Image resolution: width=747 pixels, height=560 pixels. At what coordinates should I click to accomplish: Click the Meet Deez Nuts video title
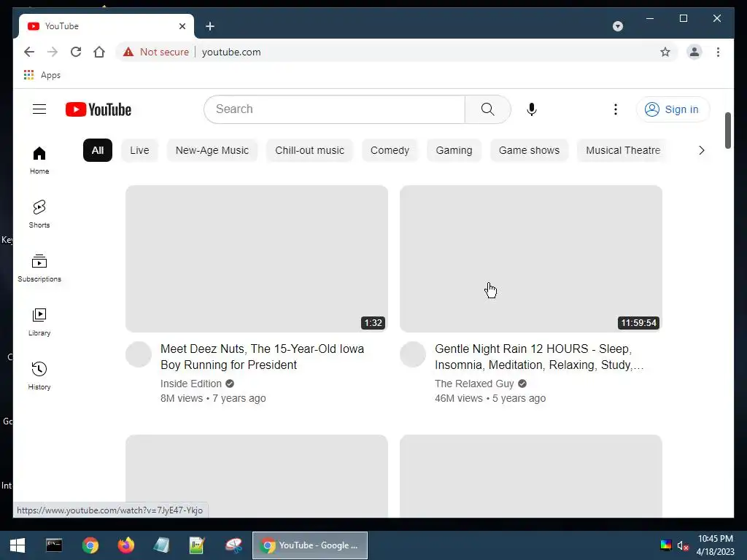[263, 357]
